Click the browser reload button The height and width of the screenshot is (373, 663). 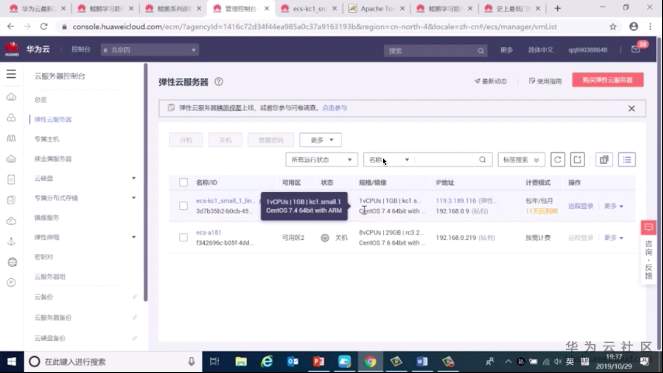44,27
